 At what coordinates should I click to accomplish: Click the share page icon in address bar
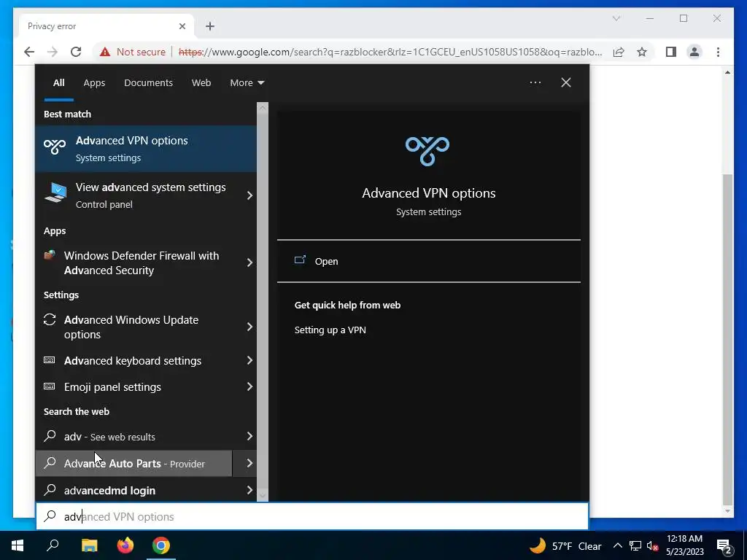(x=619, y=52)
